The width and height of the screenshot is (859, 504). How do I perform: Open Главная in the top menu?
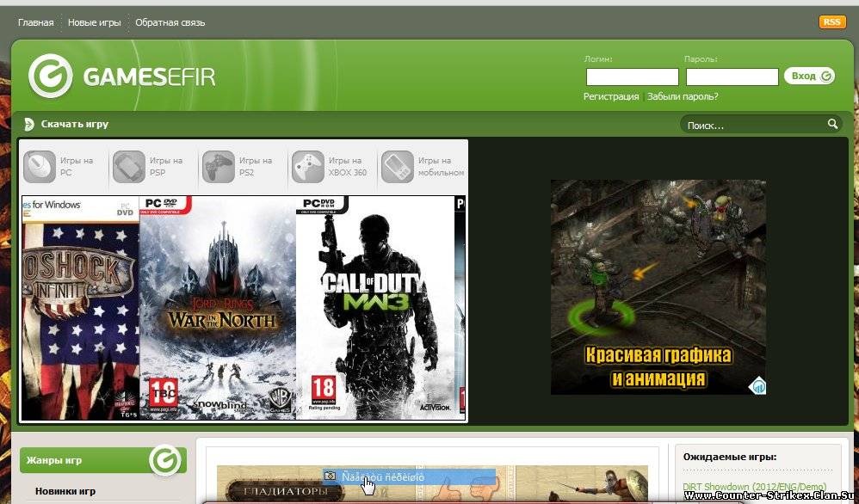[x=35, y=22]
